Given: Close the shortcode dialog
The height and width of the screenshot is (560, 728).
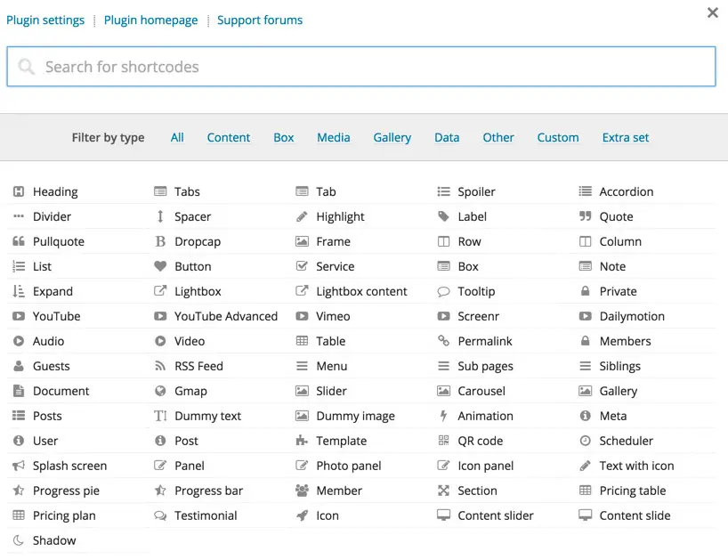Looking at the screenshot, I should point(713,12).
